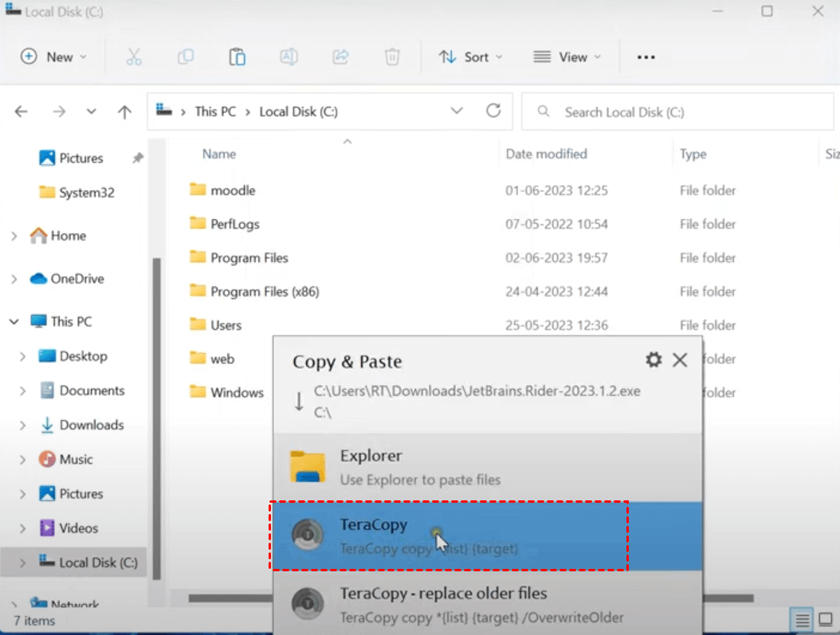
Task: Expand the OneDrive tree node
Action: point(14,278)
